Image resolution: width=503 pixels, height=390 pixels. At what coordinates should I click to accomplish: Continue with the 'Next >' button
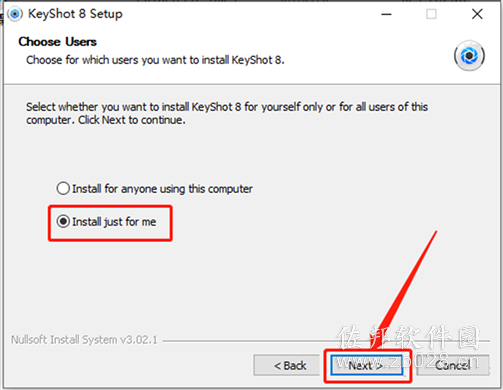point(367,365)
